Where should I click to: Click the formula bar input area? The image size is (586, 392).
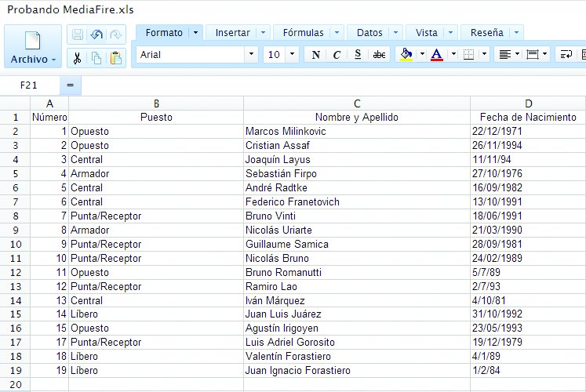[333, 85]
